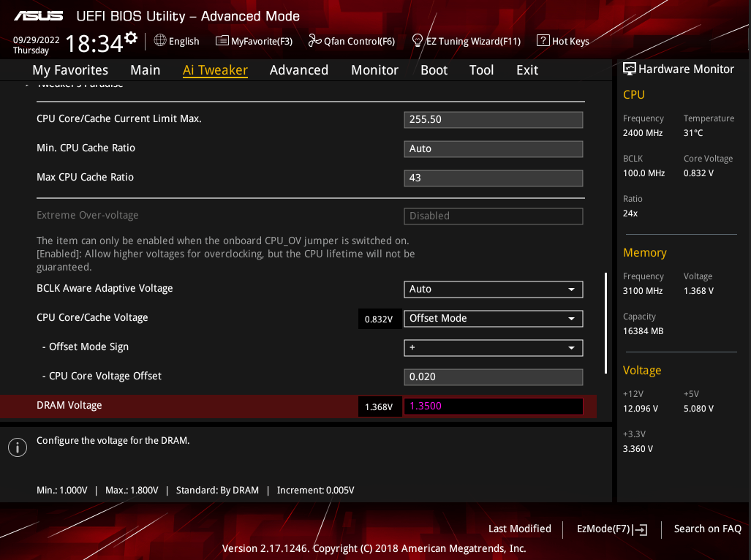Go to the Exit tab

coord(527,70)
